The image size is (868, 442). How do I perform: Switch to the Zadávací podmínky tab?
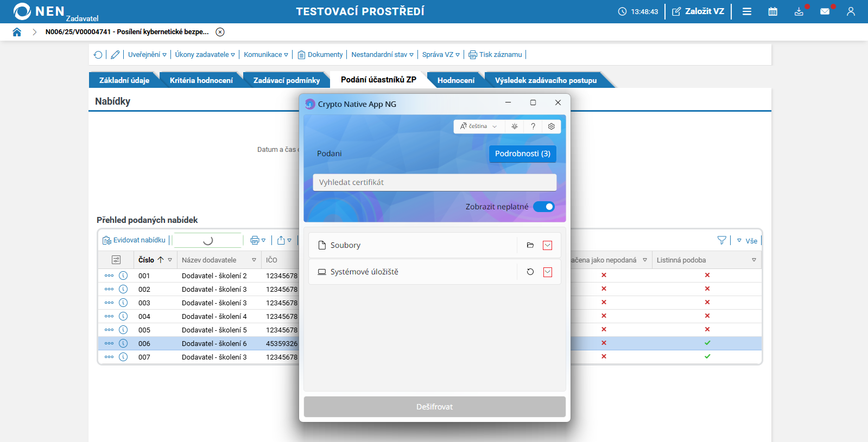(x=287, y=80)
